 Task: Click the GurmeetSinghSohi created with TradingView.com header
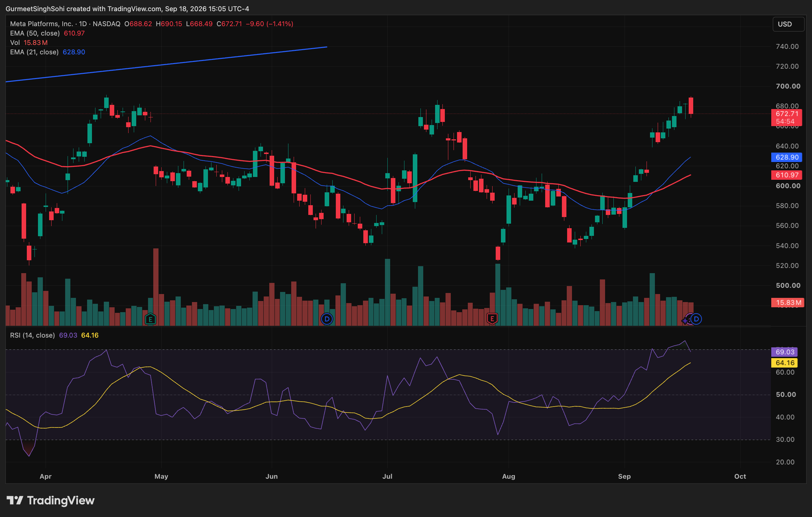[x=127, y=9]
